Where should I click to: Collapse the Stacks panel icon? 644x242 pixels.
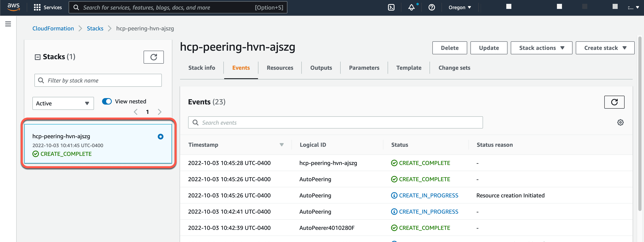point(37,57)
